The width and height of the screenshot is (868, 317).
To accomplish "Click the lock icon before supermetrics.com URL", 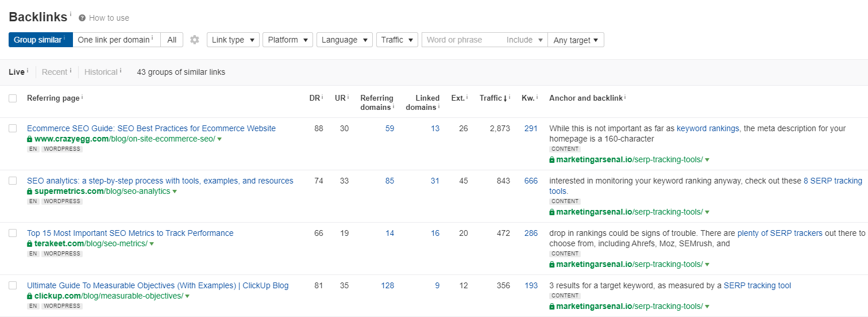I will pos(30,192).
